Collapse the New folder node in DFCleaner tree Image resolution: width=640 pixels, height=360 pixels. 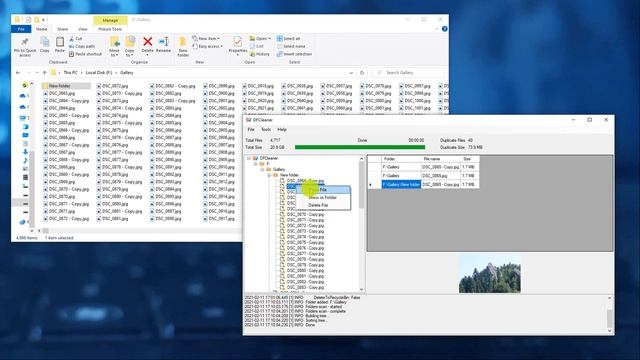[269, 175]
